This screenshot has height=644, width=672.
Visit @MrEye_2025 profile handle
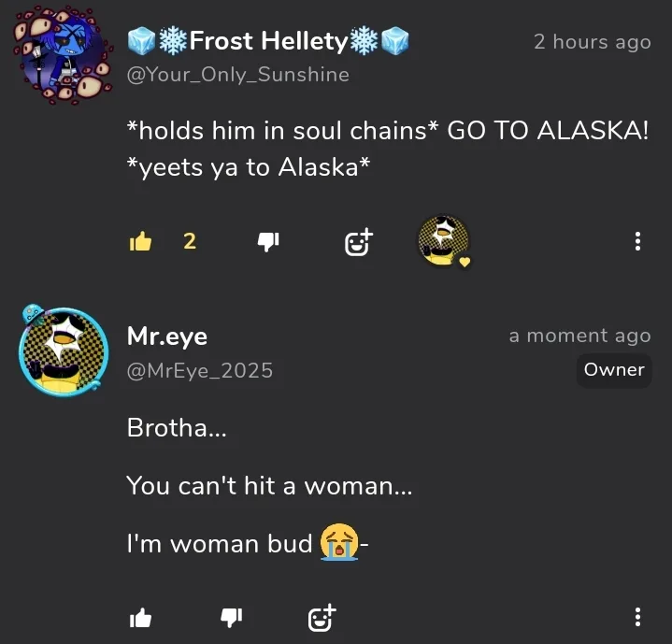click(x=200, y=371)
